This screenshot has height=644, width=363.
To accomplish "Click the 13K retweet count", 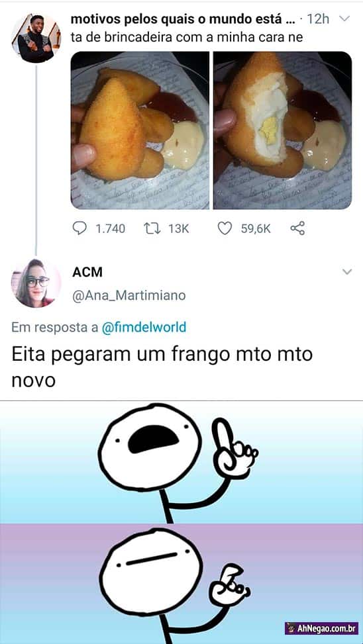I will click(178, 229).
